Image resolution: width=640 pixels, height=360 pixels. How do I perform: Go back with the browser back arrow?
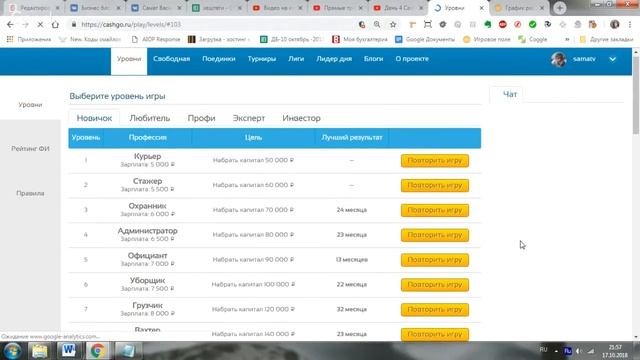pyautogui.click(x=10, y=24)
